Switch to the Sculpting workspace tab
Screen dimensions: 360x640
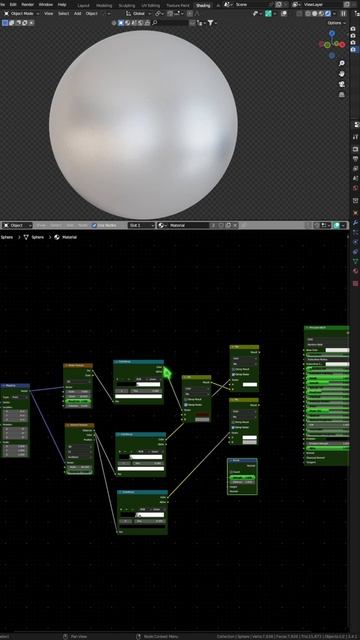[127, 5]
